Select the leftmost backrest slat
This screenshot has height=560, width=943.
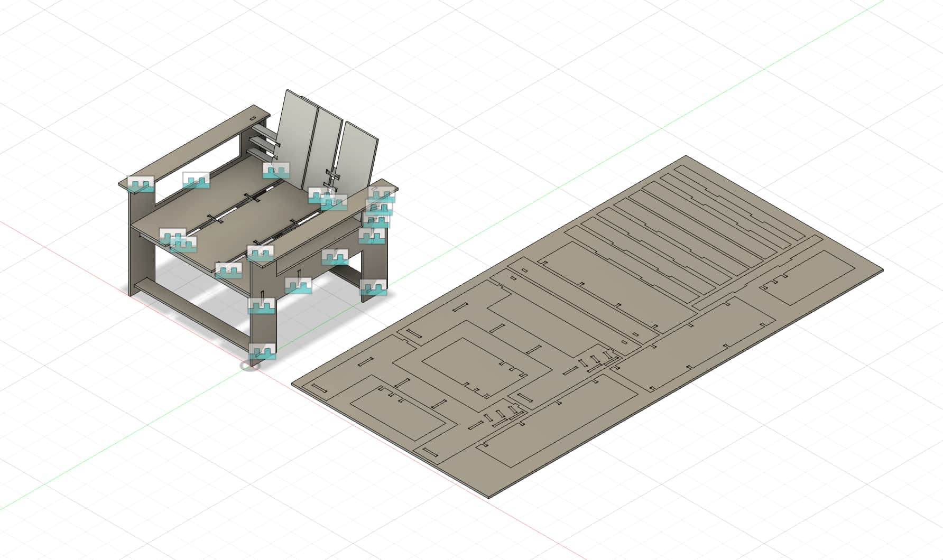pos(296,127)
